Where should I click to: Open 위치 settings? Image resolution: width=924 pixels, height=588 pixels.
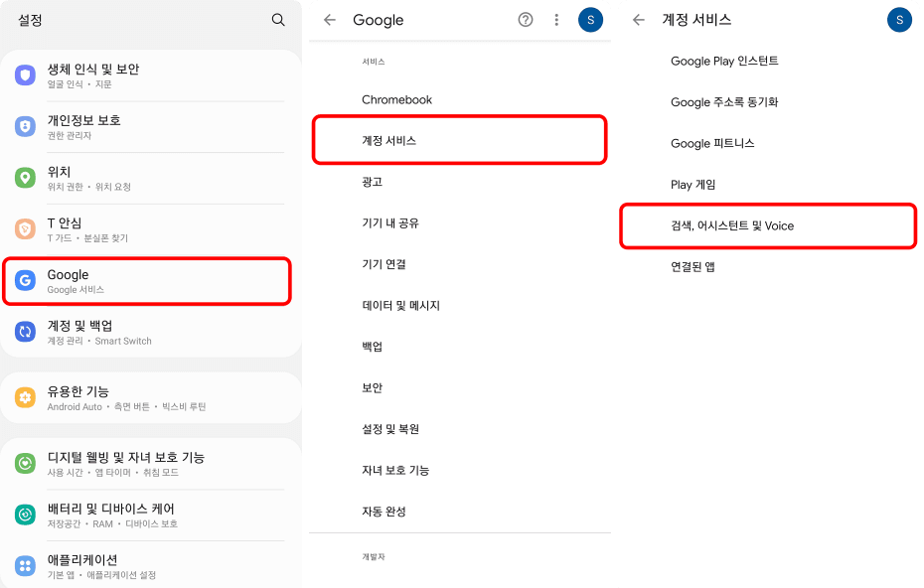[151, 178]
